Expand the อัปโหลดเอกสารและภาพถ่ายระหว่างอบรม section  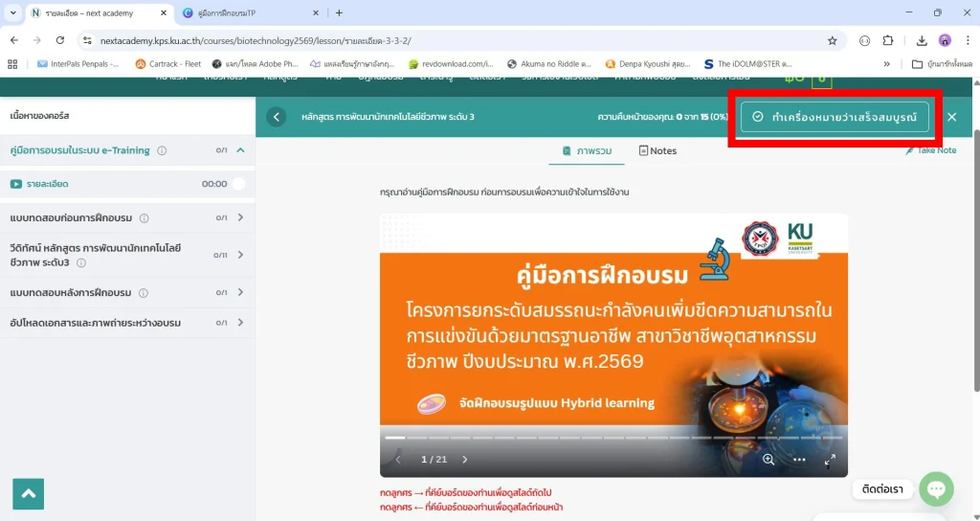coord(240,324)
